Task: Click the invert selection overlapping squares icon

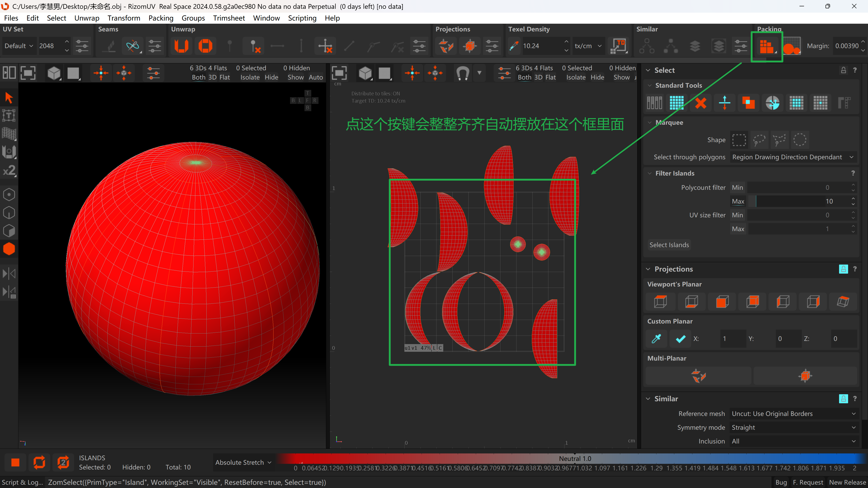Action: coord(748,103)
